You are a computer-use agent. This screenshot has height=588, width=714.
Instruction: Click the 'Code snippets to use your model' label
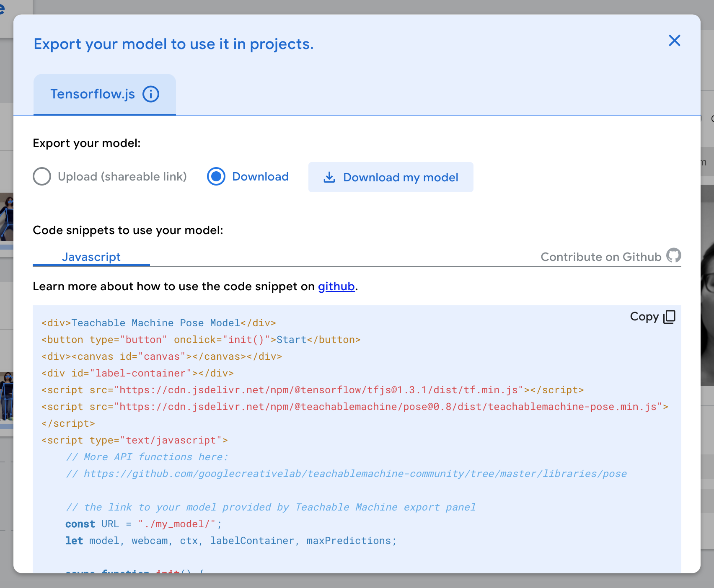128,230
